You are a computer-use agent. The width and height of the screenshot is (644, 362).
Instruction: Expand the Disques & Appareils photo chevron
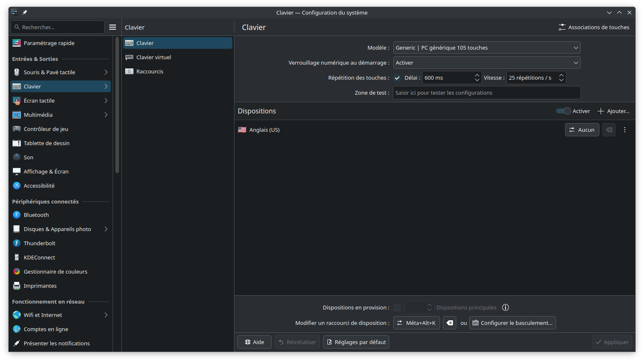(x=106, y=229)
